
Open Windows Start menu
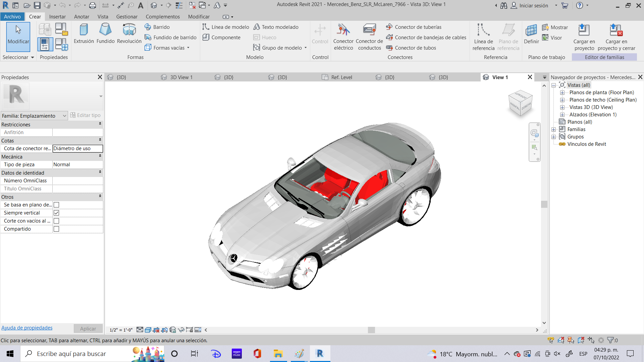coord(10,354)
